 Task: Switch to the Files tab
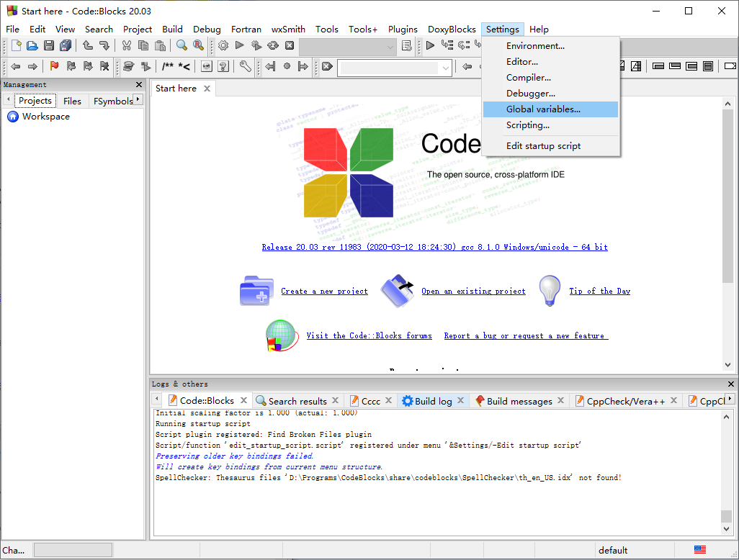click(72, 101)
